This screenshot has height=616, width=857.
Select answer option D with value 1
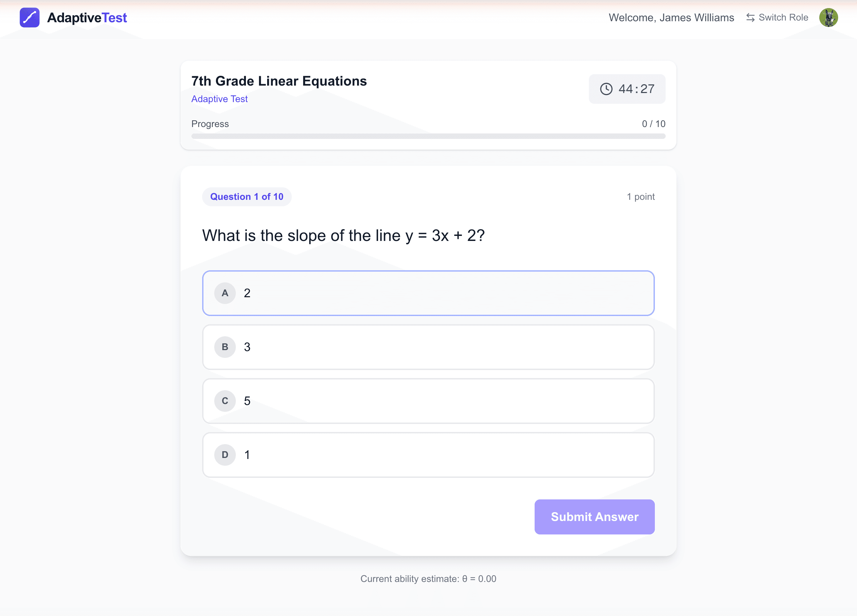(x=428, y=455)
